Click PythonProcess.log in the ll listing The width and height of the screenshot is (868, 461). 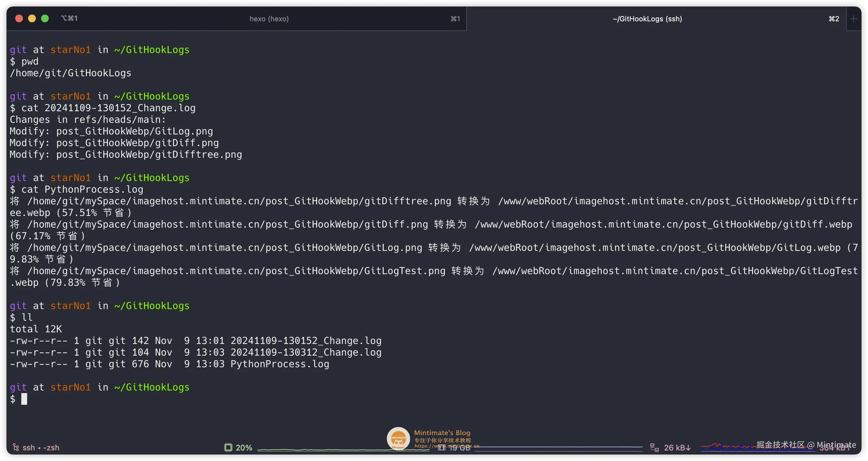pyautogui.click(x=280, y=364)
